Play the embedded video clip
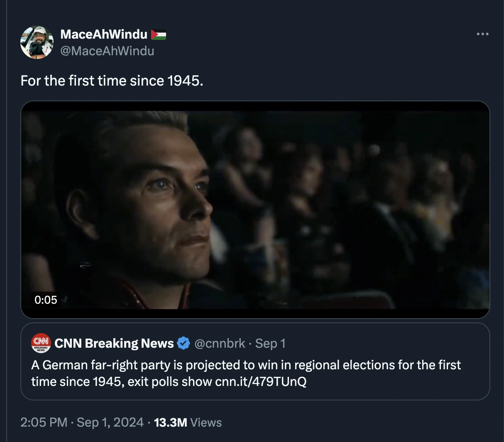This screenshot has width=504, height=442. click(x=255, y=209)
